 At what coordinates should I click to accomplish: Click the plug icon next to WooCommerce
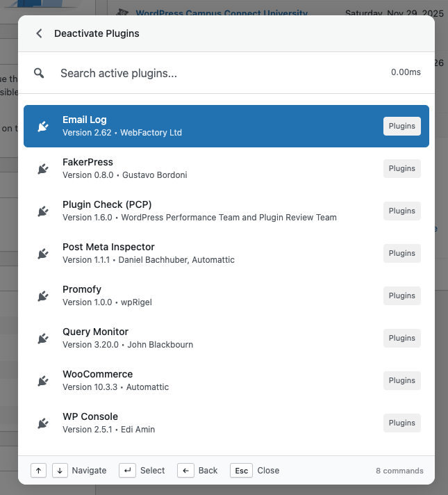[43, 380]
